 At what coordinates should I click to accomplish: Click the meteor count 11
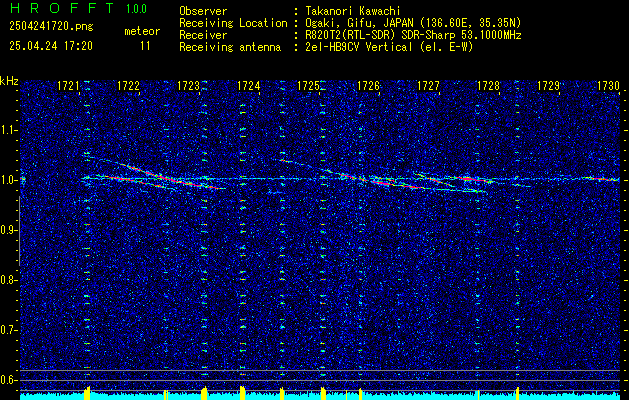[x=145, y=46]
